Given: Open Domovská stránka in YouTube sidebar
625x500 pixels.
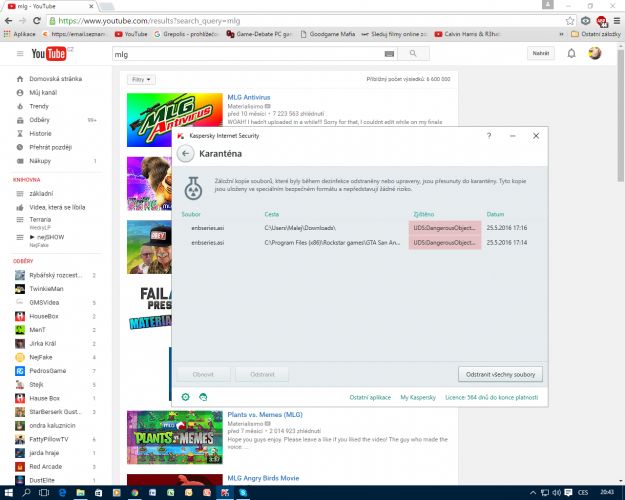Looking at the screenshot, I should pos(55,79).
